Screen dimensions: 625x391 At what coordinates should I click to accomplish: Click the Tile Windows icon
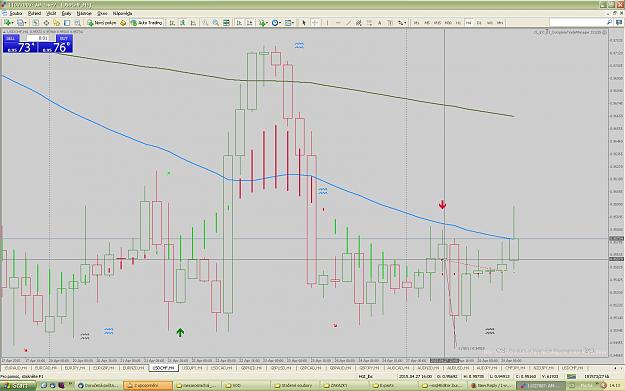pyautogui.click(x=226, y=23)
